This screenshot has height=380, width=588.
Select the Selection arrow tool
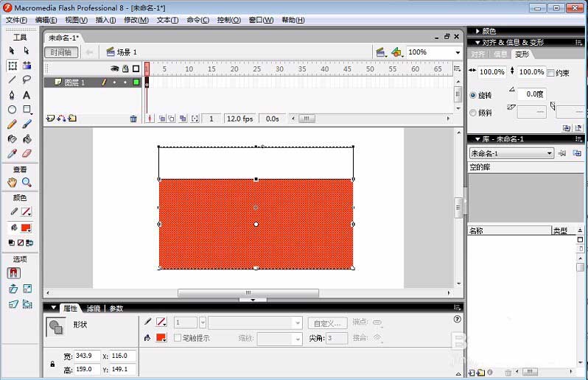[12, 50]
